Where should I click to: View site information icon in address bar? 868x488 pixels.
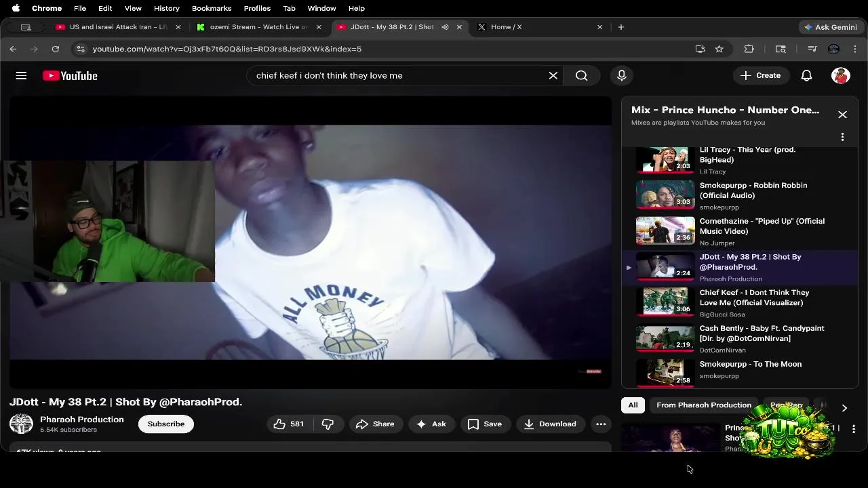point(81,49)
